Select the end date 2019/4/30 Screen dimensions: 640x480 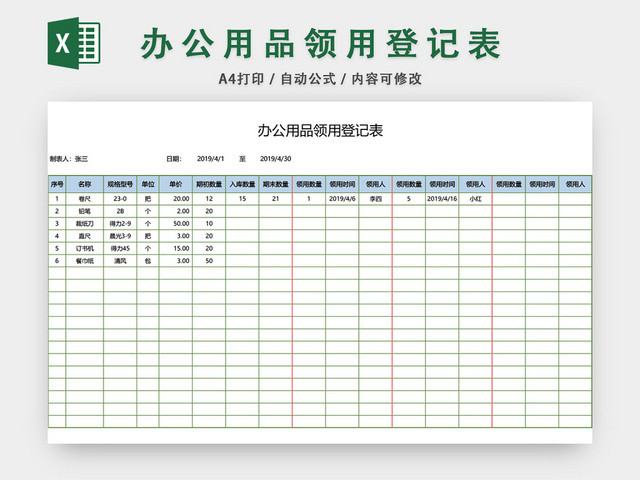276,159
